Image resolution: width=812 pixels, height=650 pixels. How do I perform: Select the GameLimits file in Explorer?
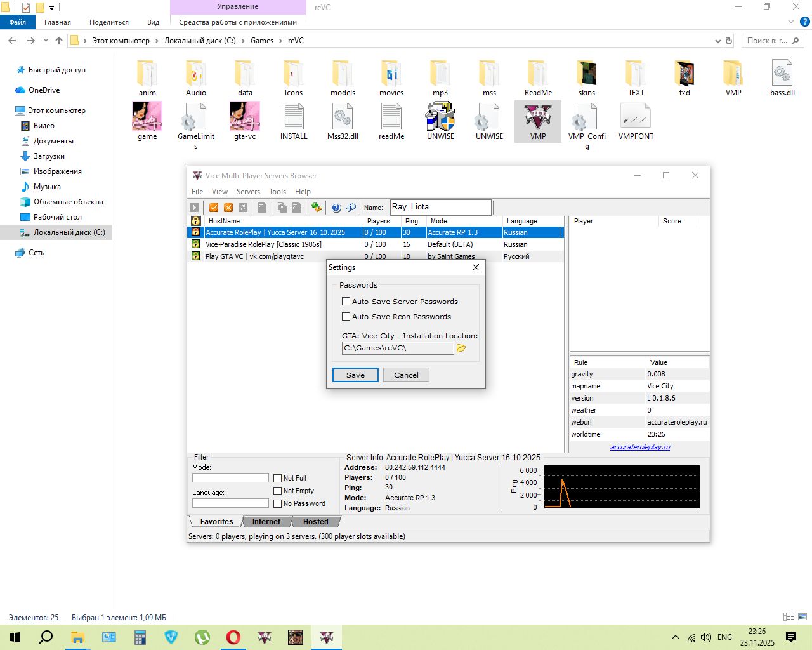click(x=196, y=126)
